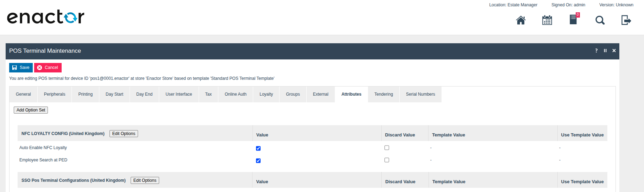Open the Groups tab
The width and height of the screenshot is (644, 192).
click(x=293, y=94)
